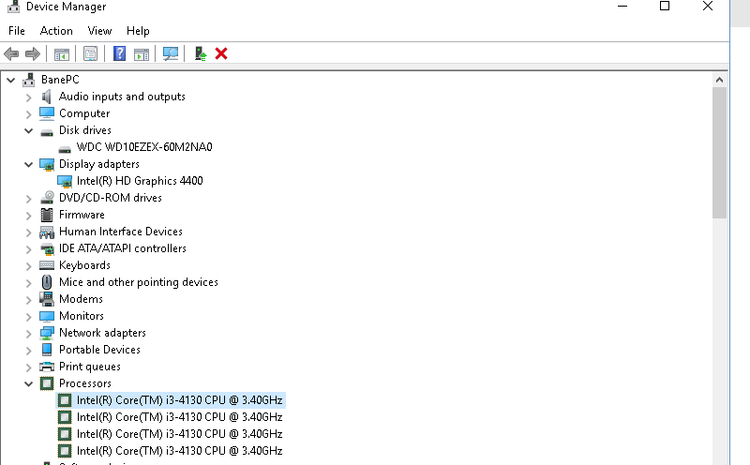This screenshot has width=750, height=465.
Task: Click the Forward arrow toolbar icon
Action: pos(33,54)
